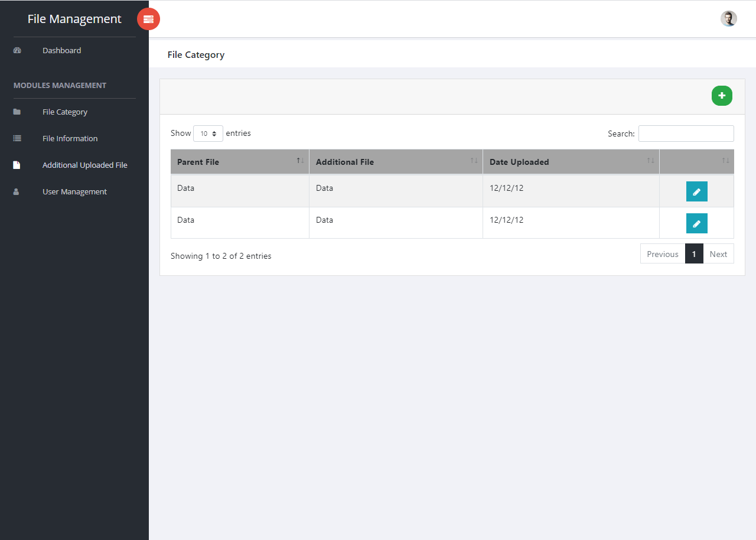Edit the second Data row with pencil icon

pyautogui.click(x=696, y=223)
